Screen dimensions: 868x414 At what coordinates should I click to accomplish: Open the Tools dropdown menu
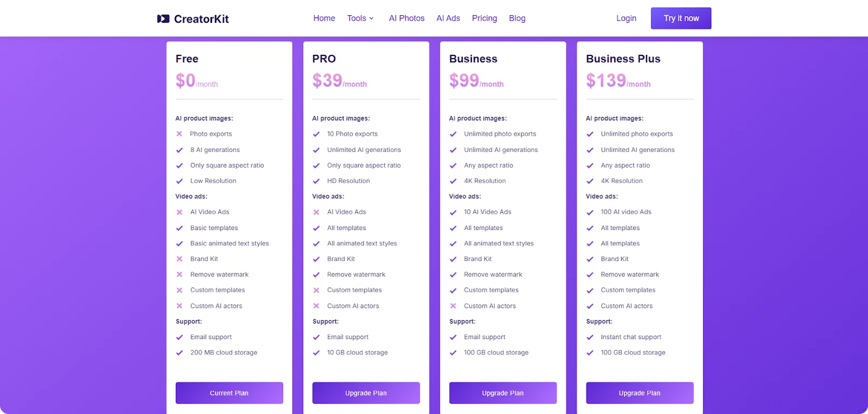point(360,18)
